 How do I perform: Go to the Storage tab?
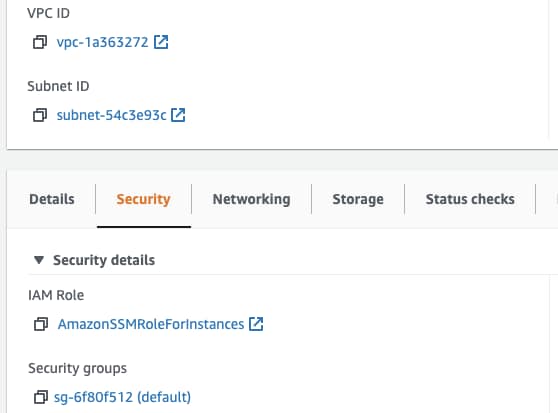point(358,199)
